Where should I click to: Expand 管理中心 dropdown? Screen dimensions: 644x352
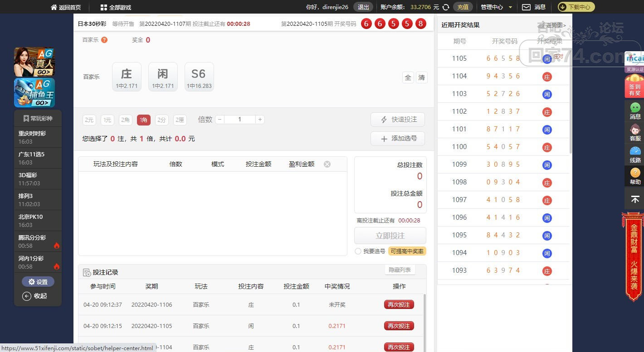[496, 7]
